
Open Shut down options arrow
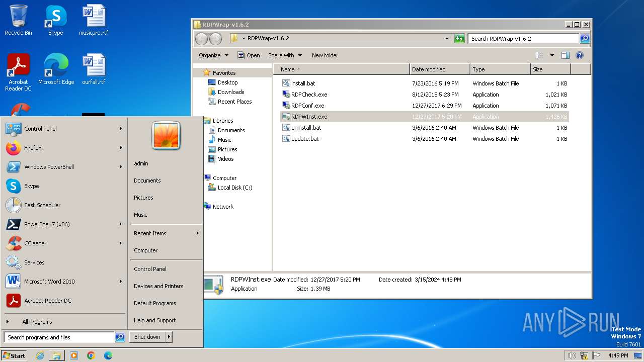click(169, 337)
